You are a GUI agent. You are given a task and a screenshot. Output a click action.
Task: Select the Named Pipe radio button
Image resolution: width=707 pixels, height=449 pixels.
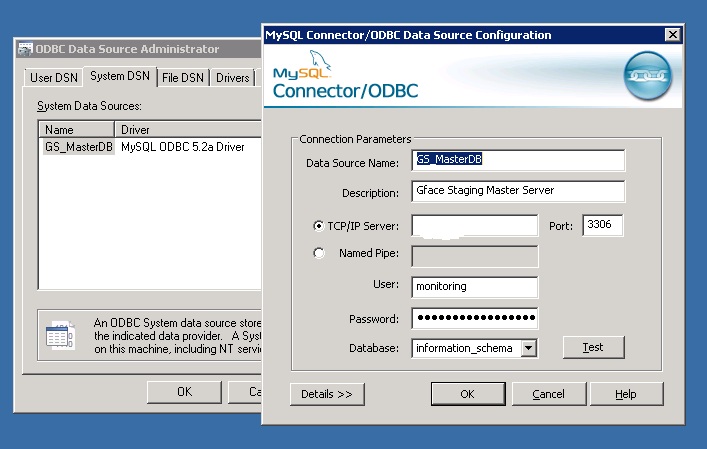pyautogui.click(x=318, y=253)
